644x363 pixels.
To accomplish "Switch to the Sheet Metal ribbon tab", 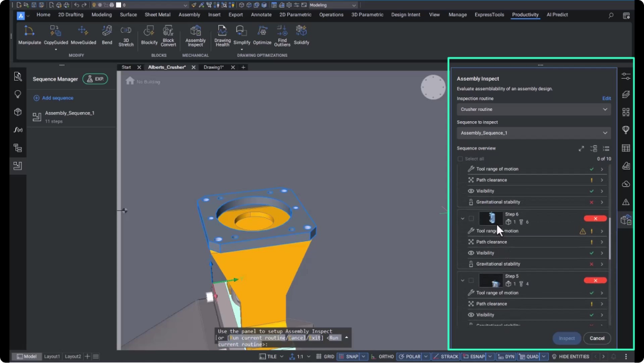I will (x=158, y=14).
